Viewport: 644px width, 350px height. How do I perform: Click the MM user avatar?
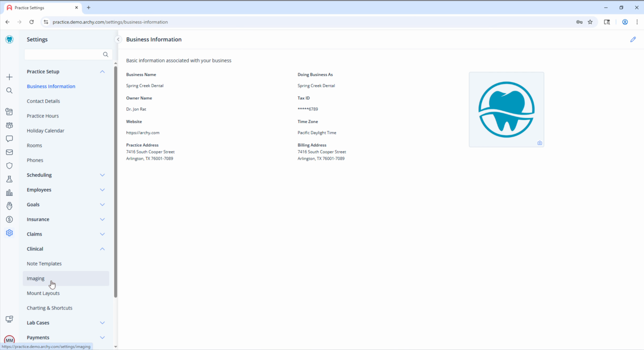tap(9, 340)
